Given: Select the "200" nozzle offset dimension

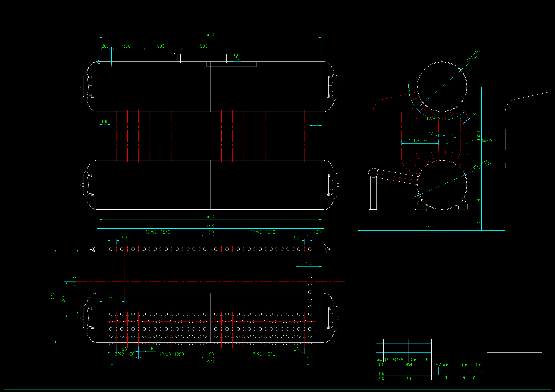Looking at the screenshot, I should pyautogui.click(x=105, y=46).
